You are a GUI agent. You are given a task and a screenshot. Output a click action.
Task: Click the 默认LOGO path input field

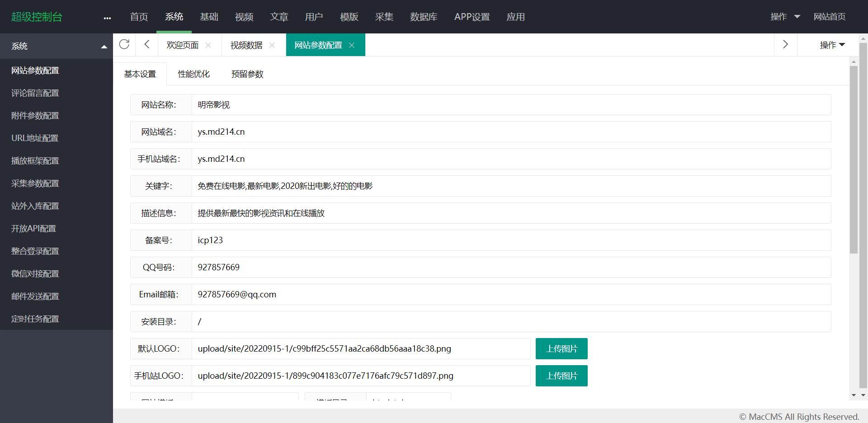pyautogui.click(x=361, y=349)
